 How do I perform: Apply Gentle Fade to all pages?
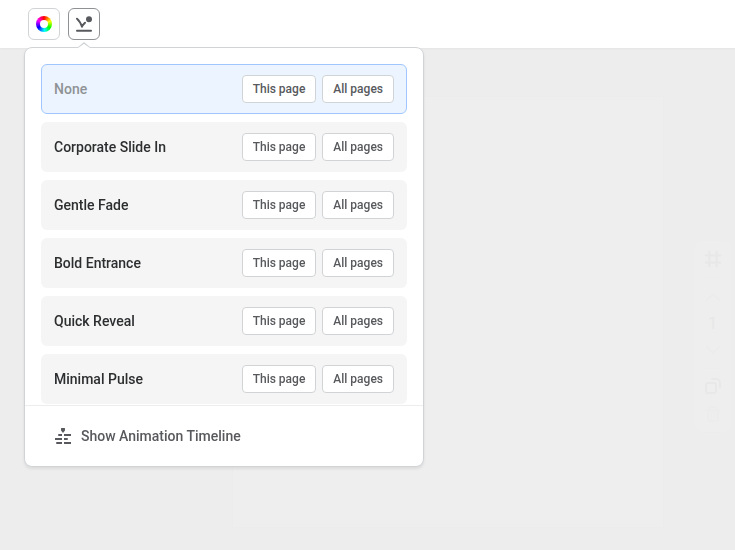[358, 205]
